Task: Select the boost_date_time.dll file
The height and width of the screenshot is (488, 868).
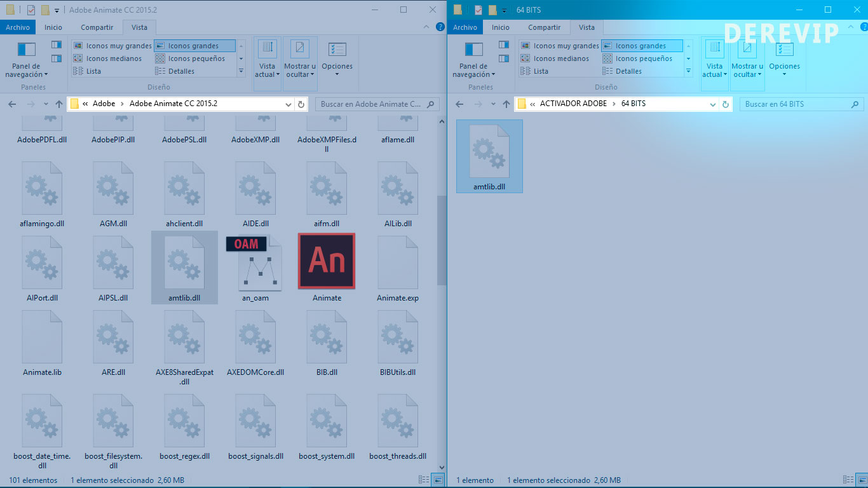Action: tap(42, 431)
